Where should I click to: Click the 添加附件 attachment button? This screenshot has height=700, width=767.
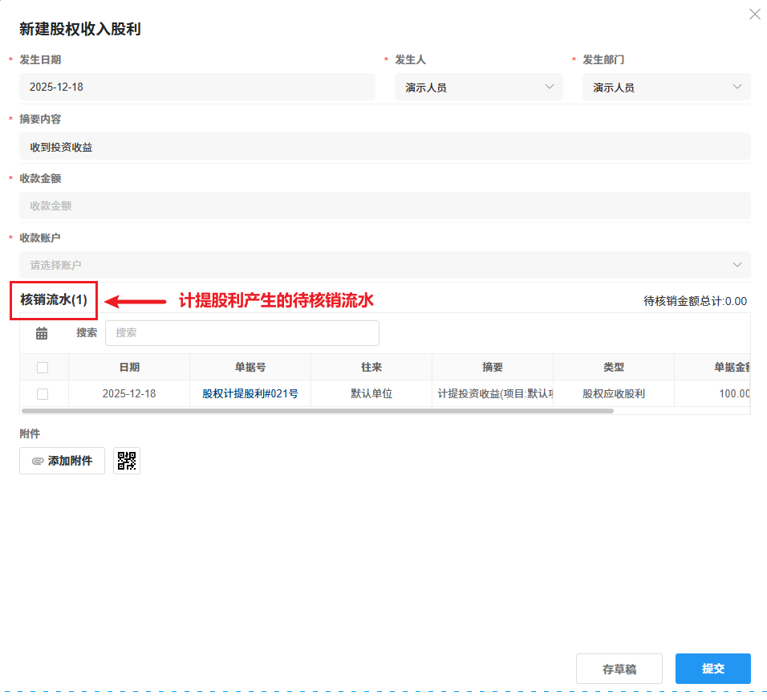click(62, 461)
